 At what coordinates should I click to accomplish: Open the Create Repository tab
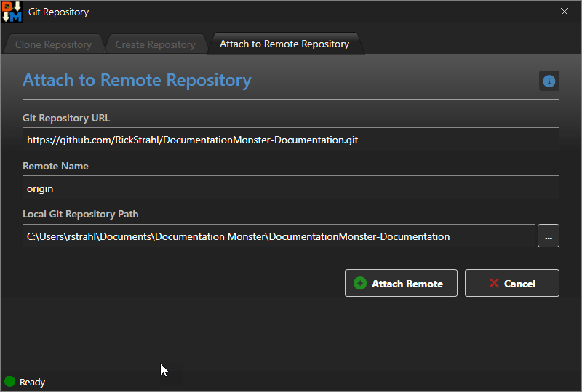(155, 44)
